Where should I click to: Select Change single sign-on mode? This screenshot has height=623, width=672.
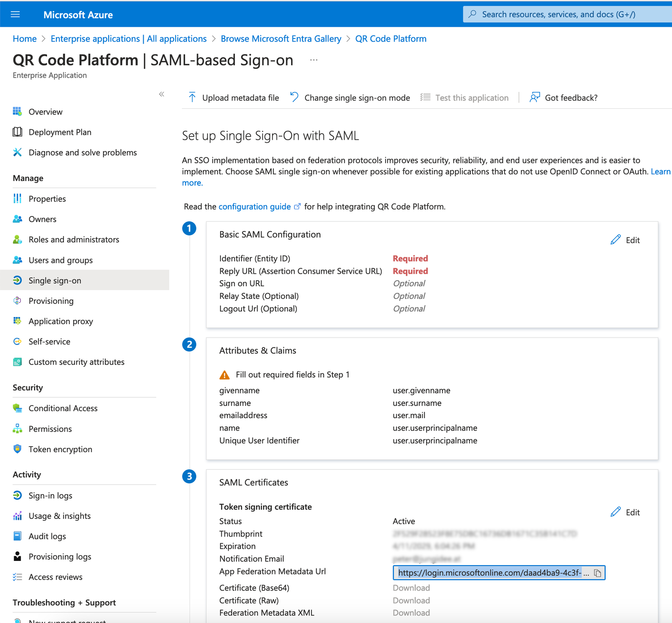point(357,98)
